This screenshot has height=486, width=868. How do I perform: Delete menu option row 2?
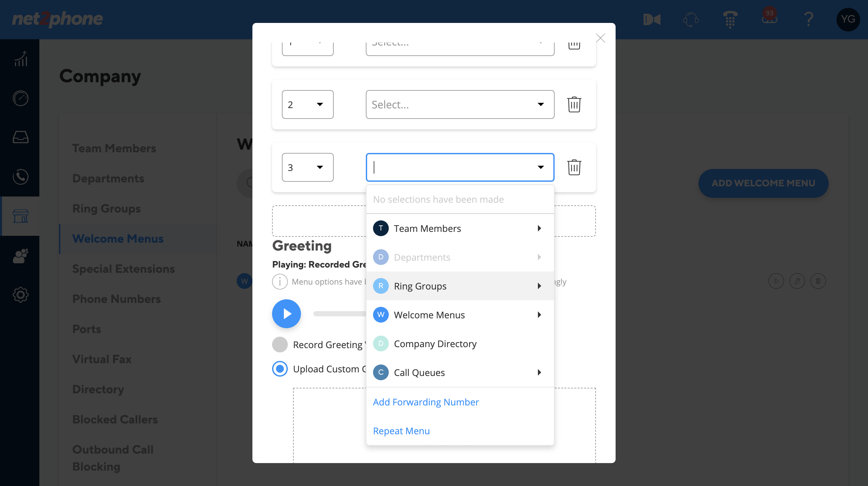[574, 104]
